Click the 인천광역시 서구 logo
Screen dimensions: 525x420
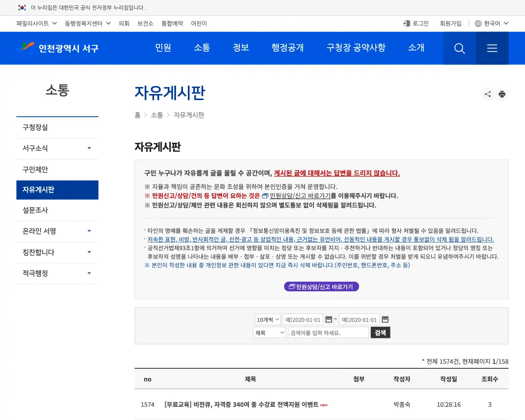57,48
